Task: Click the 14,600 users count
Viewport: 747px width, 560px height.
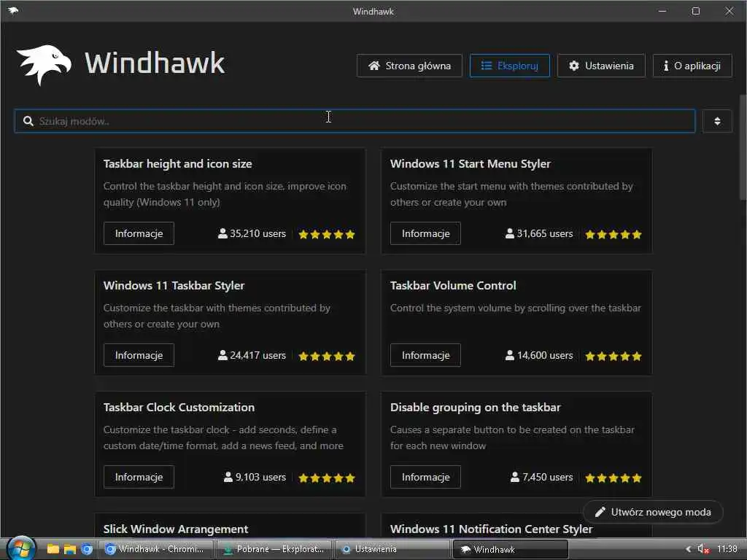Action: (539, 356)
